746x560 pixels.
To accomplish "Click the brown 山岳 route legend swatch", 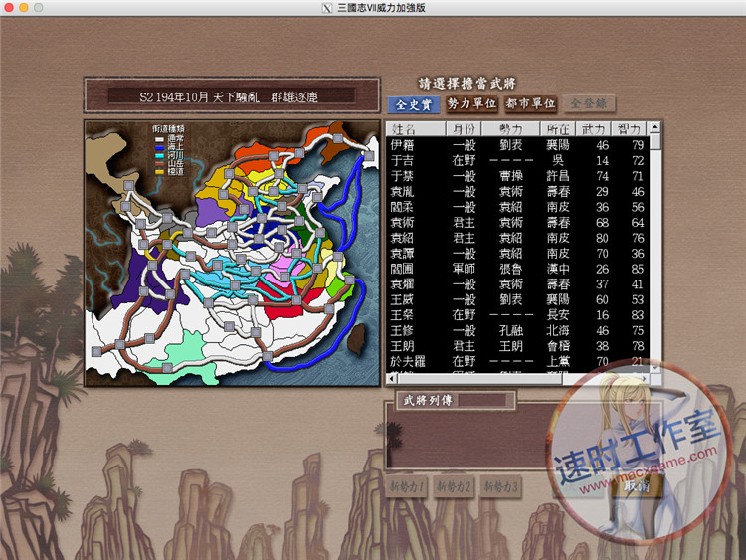I will tap(159, 164).
